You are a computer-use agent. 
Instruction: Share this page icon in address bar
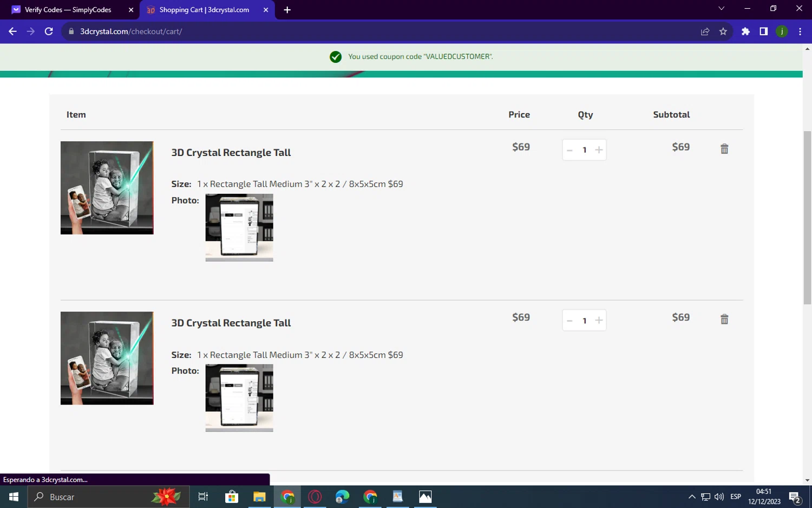(705, 31)
